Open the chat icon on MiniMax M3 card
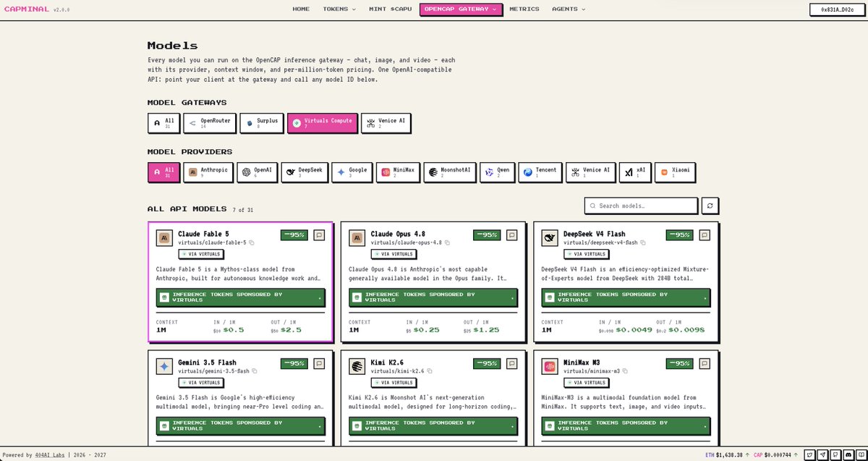868x461 pixels. click(705, 363)
